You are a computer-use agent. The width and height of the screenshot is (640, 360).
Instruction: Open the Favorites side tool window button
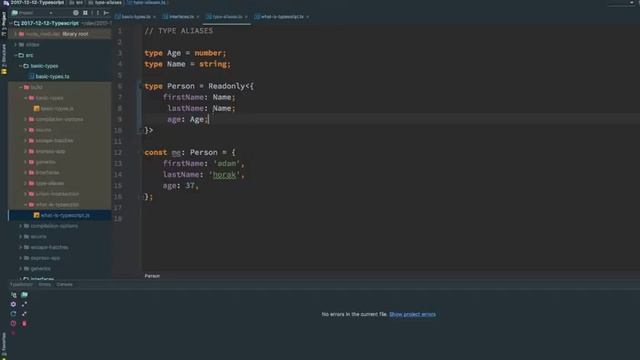pyautogui.click(x=4, y=345)
